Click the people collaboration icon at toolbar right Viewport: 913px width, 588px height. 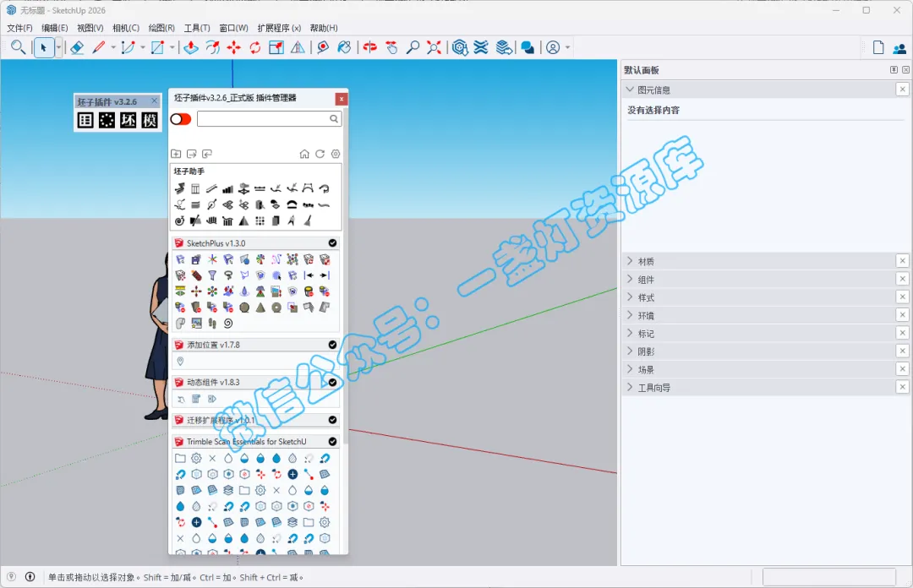[x=899, y=48]
